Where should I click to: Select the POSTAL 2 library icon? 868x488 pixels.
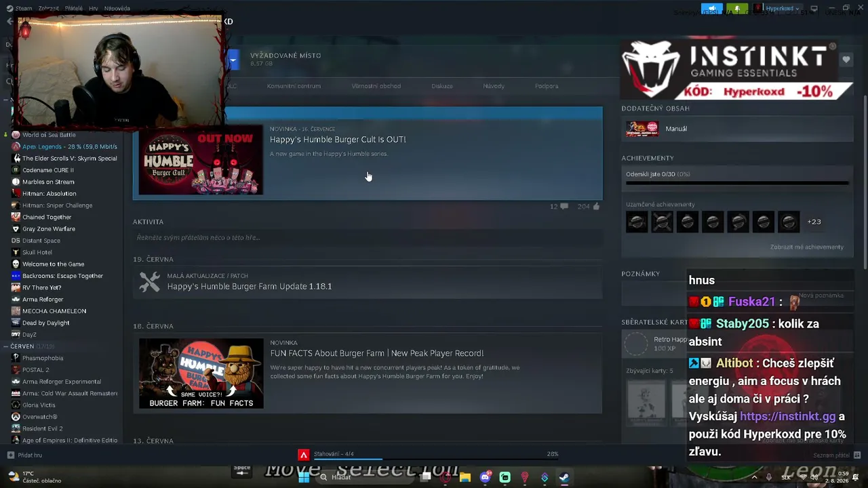click(x=16, y=370)
